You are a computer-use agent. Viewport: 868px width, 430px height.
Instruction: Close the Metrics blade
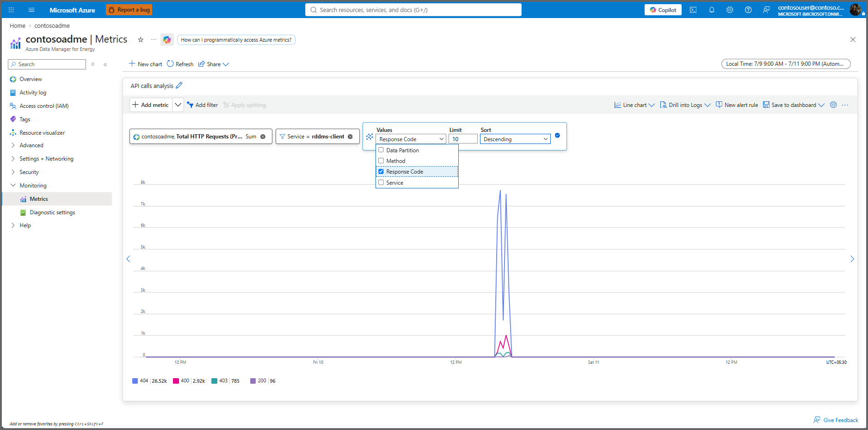(x=853, y=40)
